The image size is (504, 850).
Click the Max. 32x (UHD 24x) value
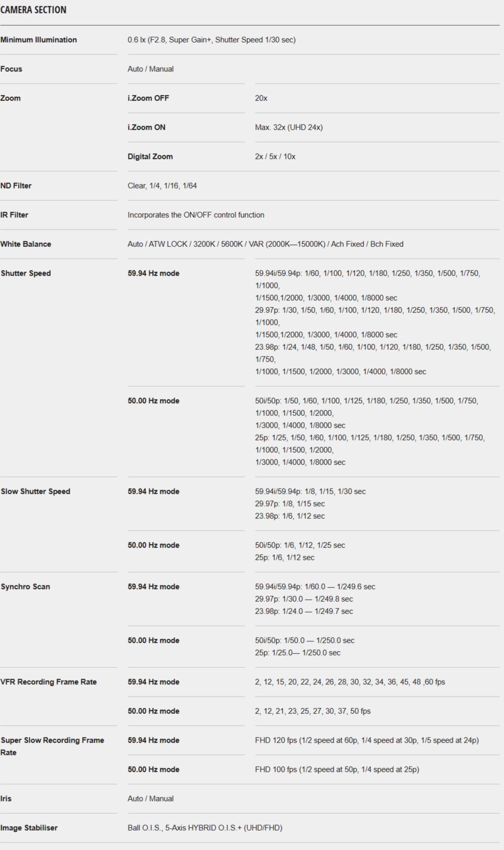289,128
